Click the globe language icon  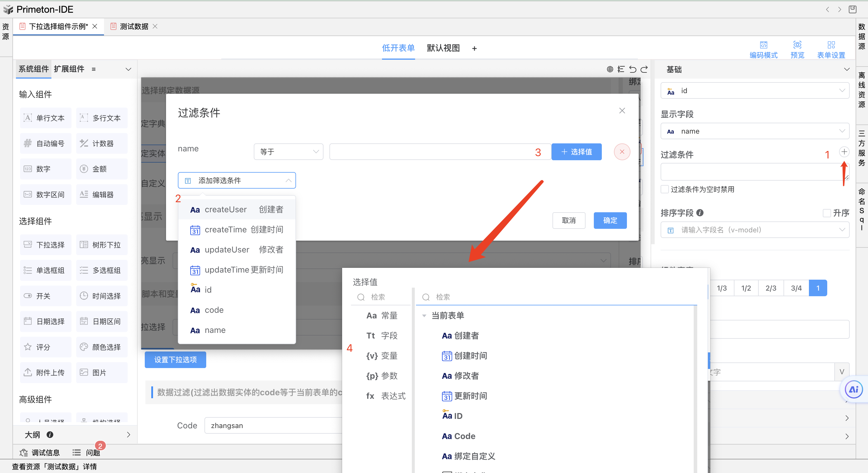click(x=609, y=69)
